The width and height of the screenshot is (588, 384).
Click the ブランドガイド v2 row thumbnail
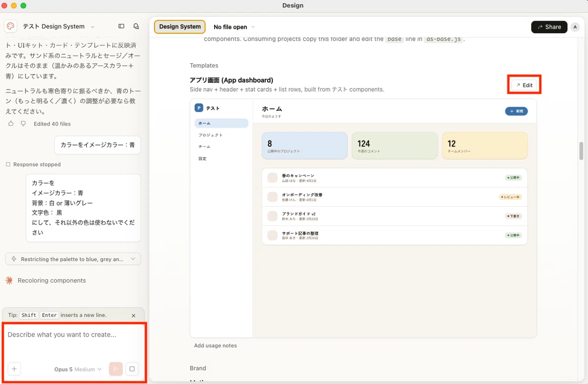pyautogui.click(x=272, y=216)
